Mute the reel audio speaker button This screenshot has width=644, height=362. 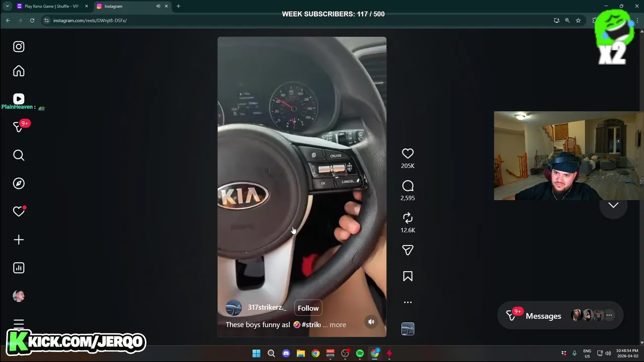click(x=371, y=322)
